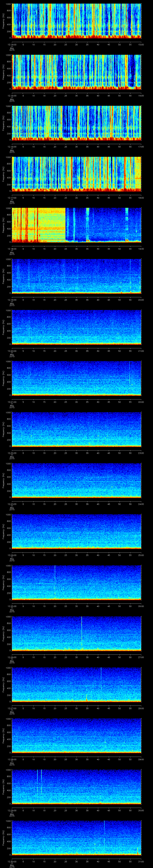Click the 12:14:00 start time label
This screenshot has width=153, height=868.
[x=12, y=44]
